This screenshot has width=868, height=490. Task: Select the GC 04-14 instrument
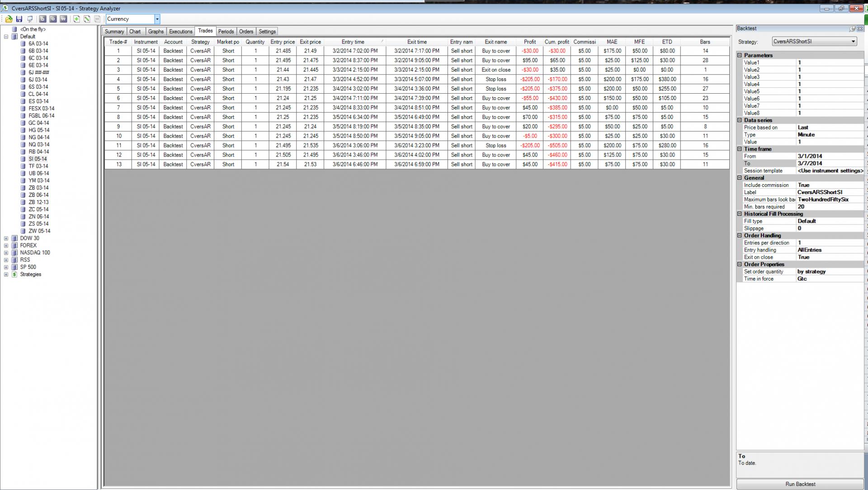pos(38,123)
